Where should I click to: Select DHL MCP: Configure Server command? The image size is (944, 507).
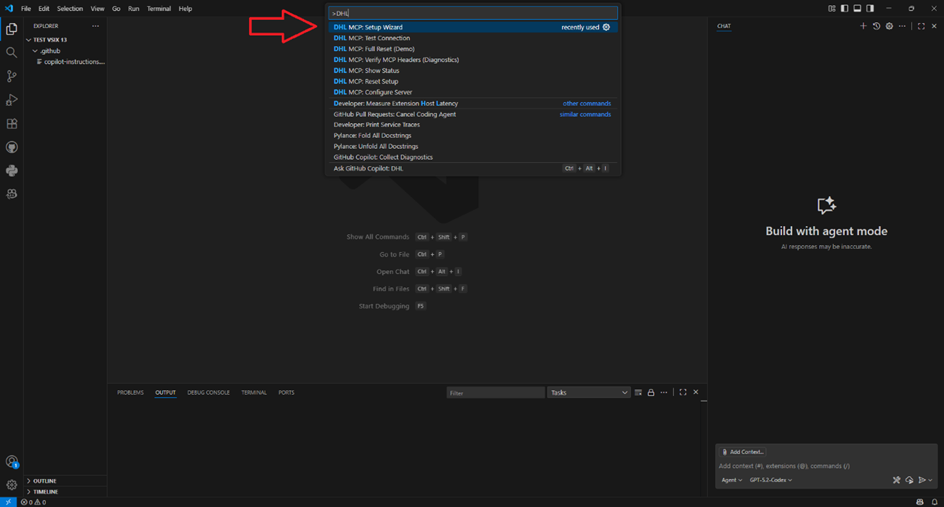pos(473,92)
